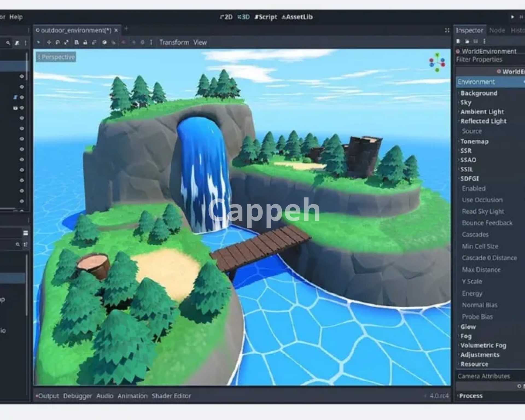
Task: Collapse the SDFGI section
Action: point(469,179)
